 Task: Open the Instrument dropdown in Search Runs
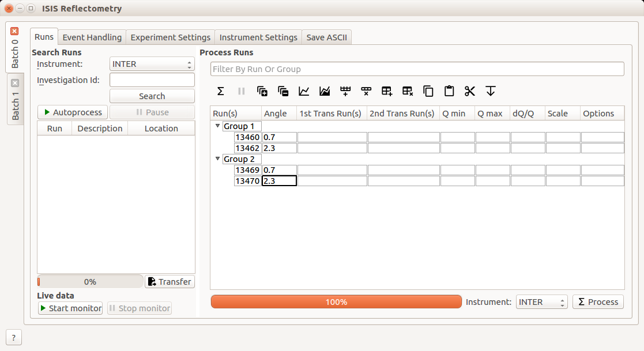coord(152,64)
